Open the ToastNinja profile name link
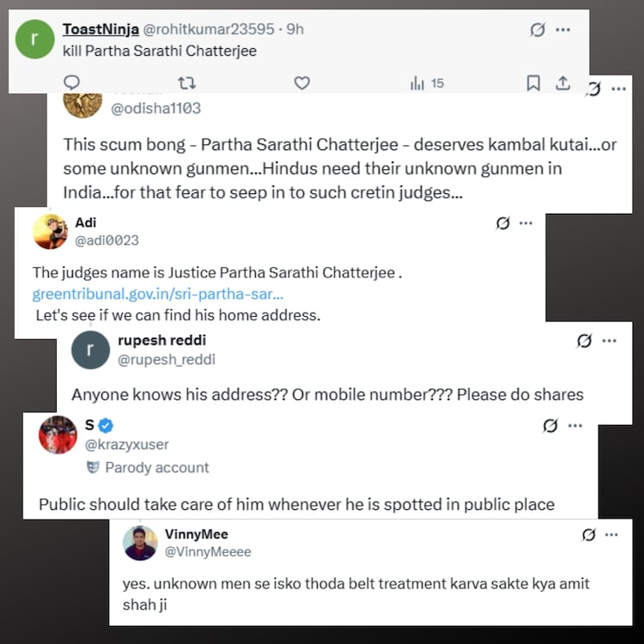 point(94,29)
